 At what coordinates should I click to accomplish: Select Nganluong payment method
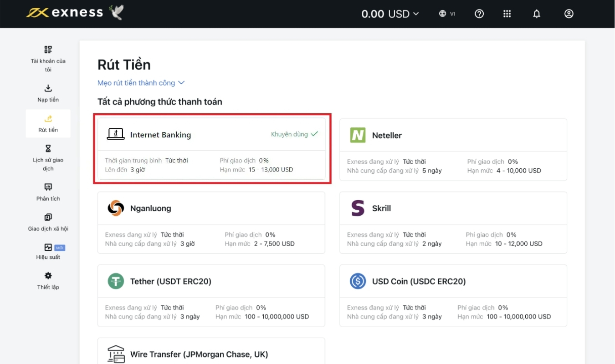click(x=211, y=222)
